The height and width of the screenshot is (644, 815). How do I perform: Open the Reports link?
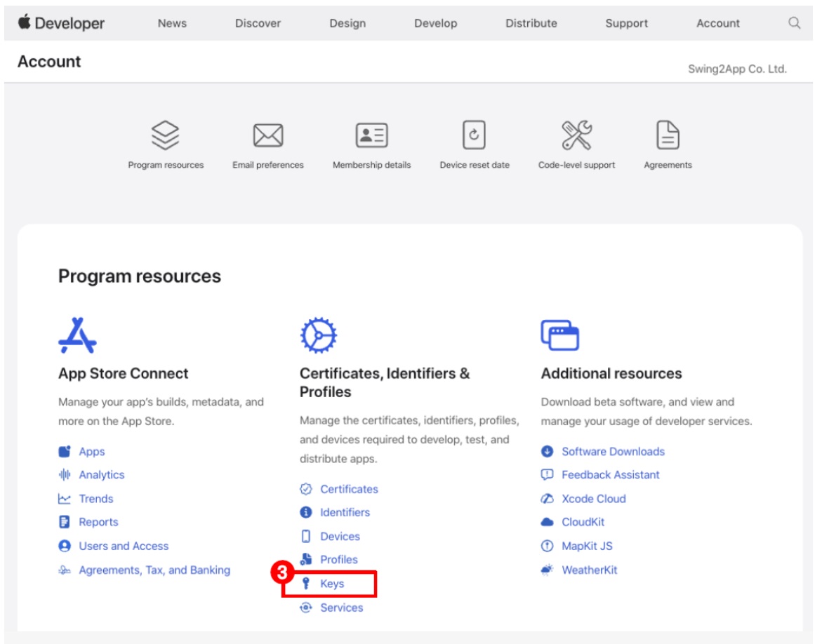[99, 523]
